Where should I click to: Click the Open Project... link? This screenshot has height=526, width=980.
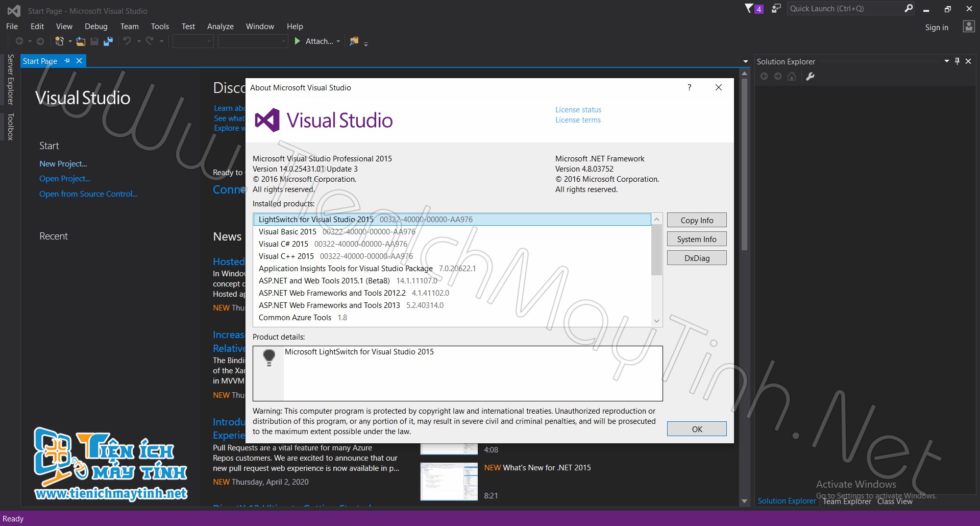coord(65,179)
